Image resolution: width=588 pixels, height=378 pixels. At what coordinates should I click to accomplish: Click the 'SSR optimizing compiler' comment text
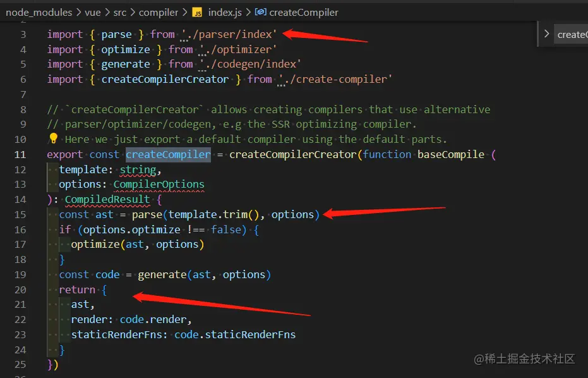(x=341, y=125)
